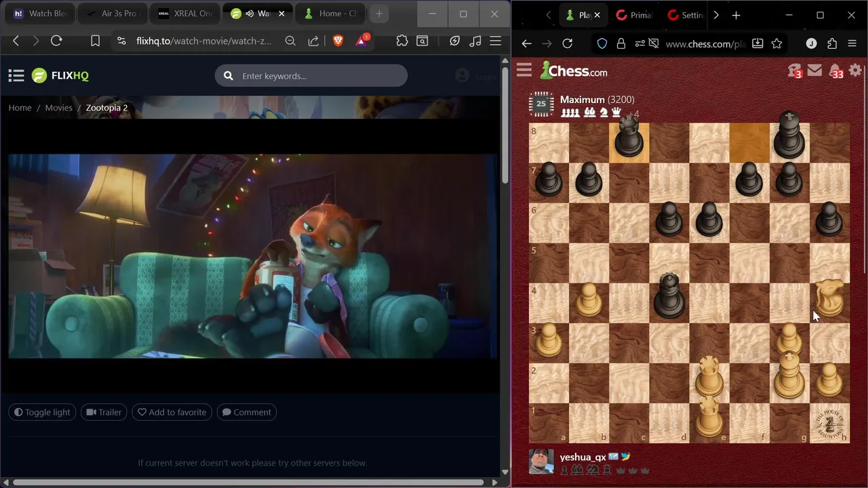Switch to the Watch Ble tab in Brave
Image resolution: width=868 pixels, height=488 pixels.
click(39, 14)
